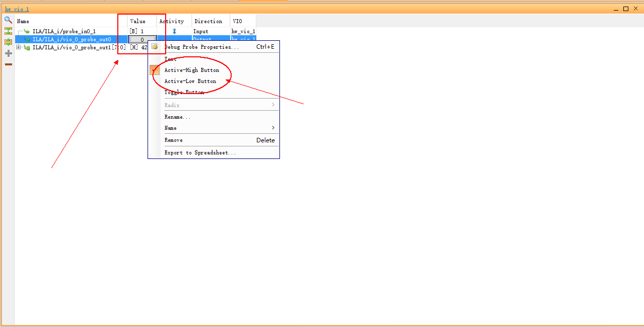The image size is (644, 327).
Task: Click the activity arrow icon for probe_in0_1
Action: pos(174,31)
